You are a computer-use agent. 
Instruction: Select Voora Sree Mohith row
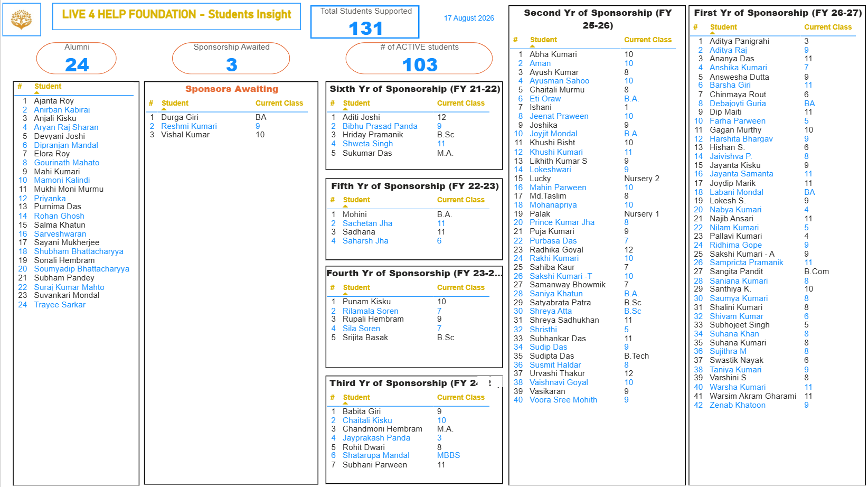594,400
